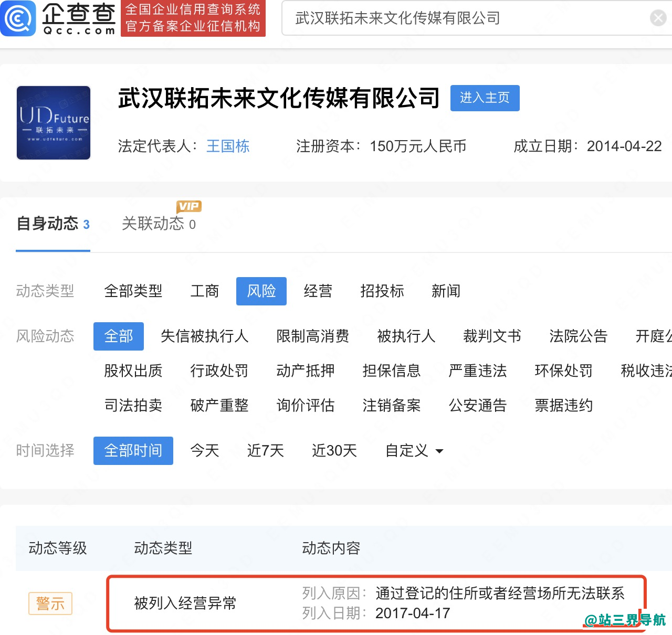
Task: Filter by 票据违约
Action: coord(564,405)
